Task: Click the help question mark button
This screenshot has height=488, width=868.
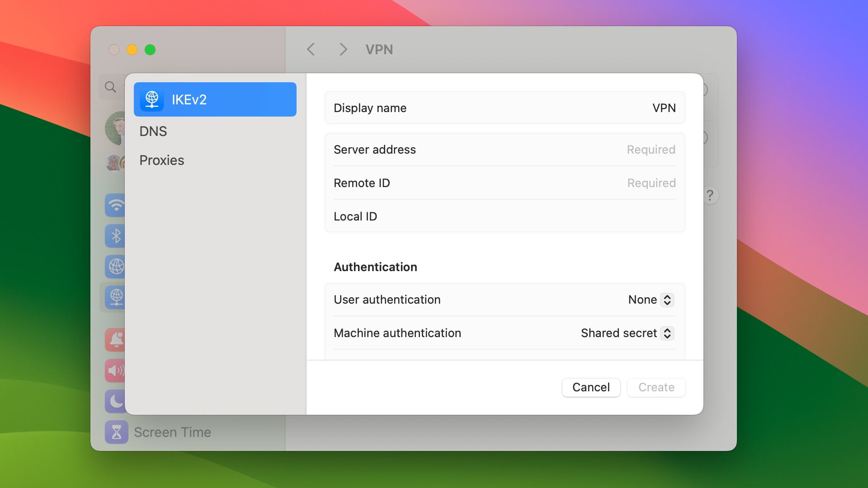Action: click(x=710, y=196)
